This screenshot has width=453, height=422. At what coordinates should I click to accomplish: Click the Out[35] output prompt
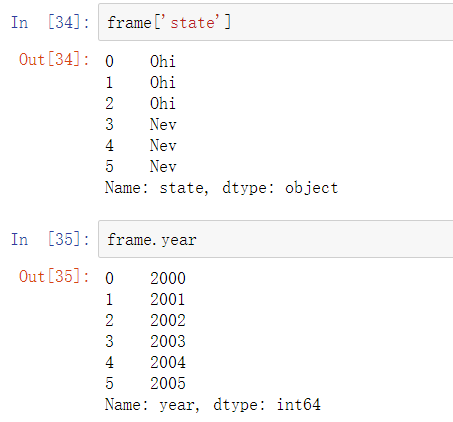54,276
